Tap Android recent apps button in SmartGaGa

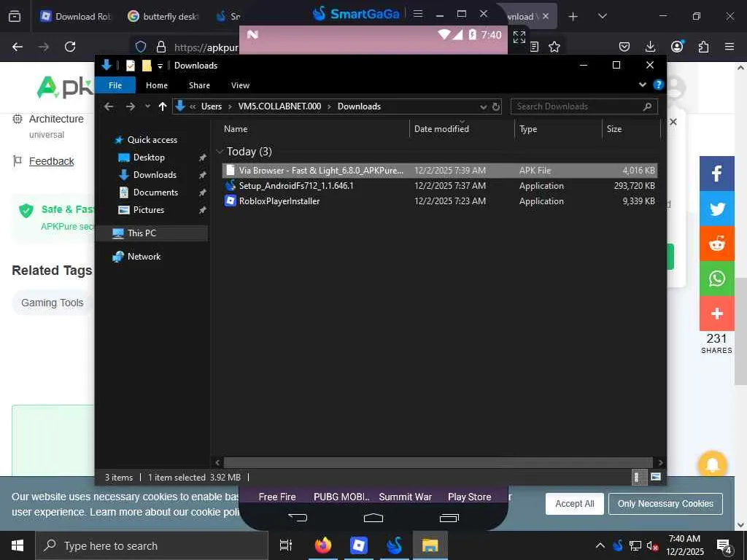point(449,518)
